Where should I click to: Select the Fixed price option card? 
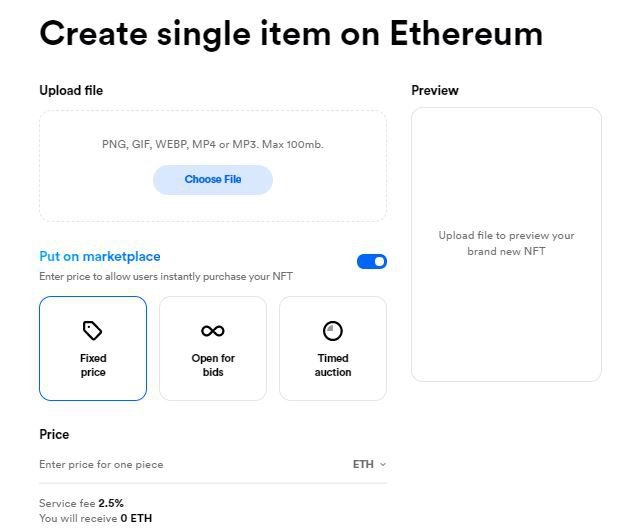coord(93,348)
